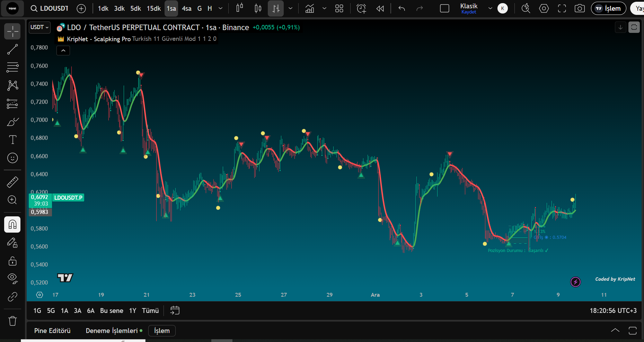Open the USDT currency dropdown
This screenshot has height=342, width=644.
pos(39,27)
